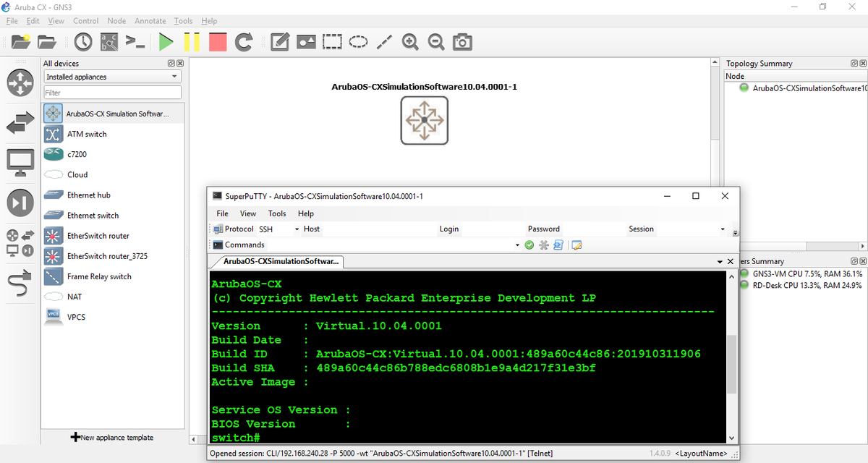Open console to all devices icon
Image resolution: width=868 pixels, height=463 pixels.
[x=135, y=42]
